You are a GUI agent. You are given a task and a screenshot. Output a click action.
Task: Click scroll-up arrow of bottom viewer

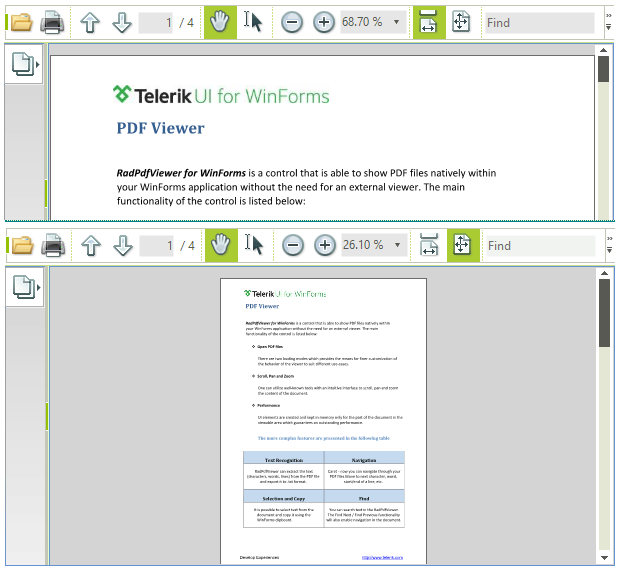click(604, 273)
